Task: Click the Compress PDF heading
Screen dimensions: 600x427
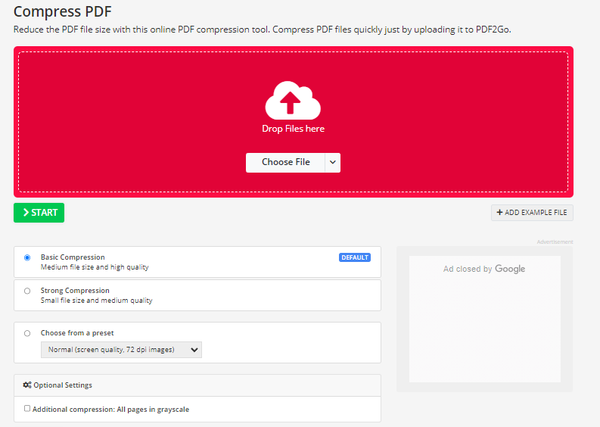Action: 62,11
